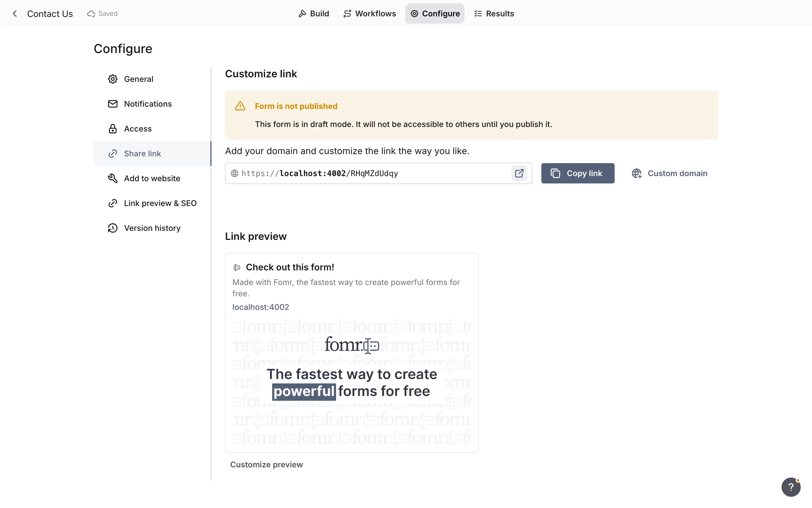Click the back arrow next to Contact Us
This screenshot has width=812, height=508.
(15, 14)
